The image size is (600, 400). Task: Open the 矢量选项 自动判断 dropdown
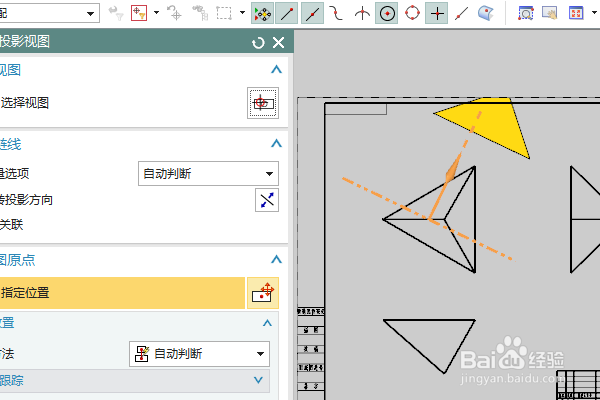point(208,174)
